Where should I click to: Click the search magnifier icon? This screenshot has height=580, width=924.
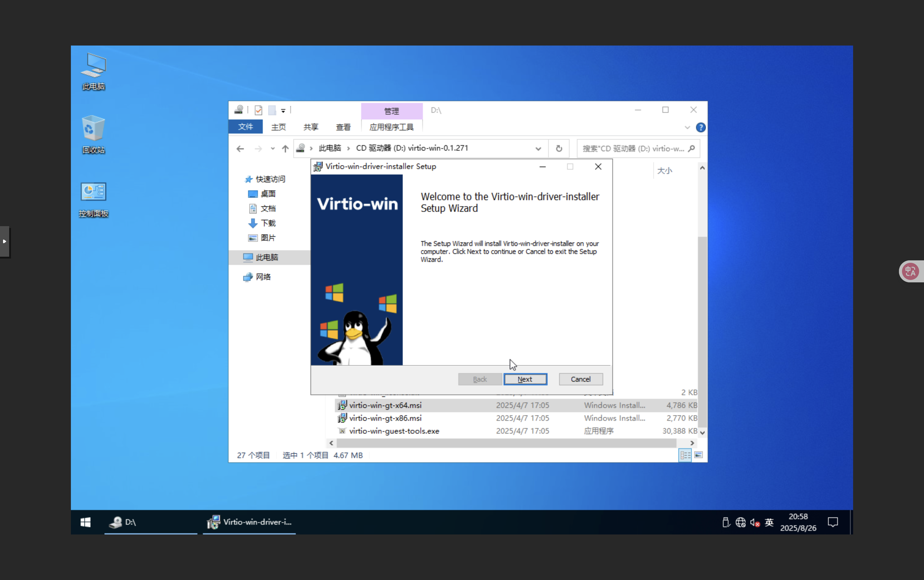point(691,149)
